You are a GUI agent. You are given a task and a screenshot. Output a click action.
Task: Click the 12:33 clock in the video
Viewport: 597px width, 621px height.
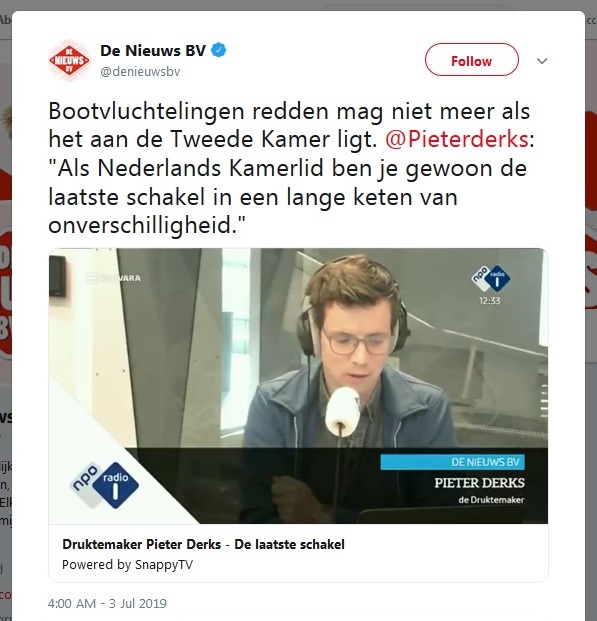tap(490, 301)
